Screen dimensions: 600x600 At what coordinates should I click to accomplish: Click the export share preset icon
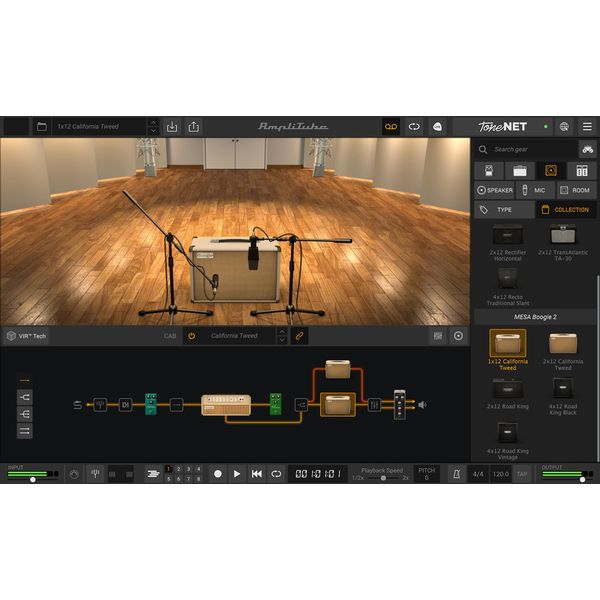pos(194,127)
